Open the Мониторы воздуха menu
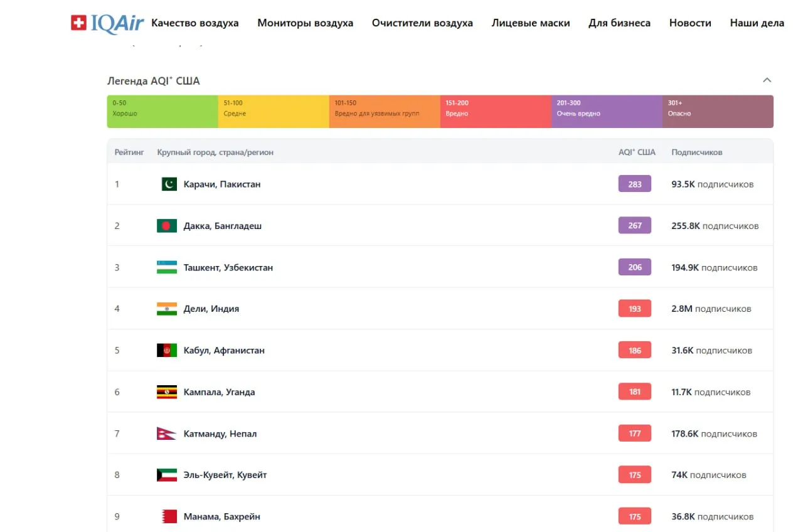 point(305,23)
